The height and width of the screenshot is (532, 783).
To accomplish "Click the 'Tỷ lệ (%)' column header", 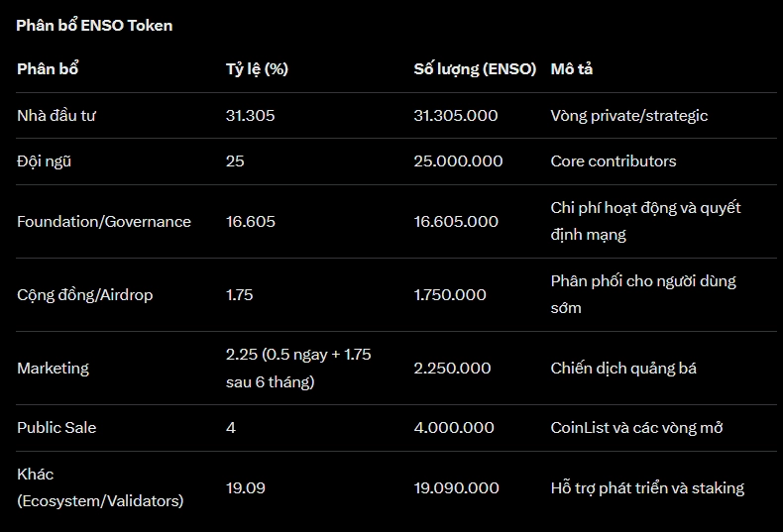I will pyautogui.click(x=257, y=69).
